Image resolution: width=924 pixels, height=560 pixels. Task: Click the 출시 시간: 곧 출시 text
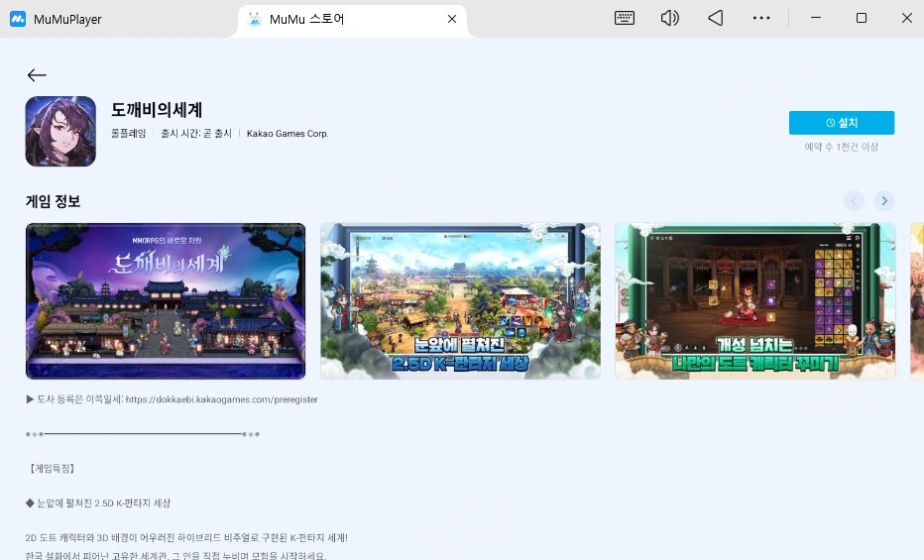pyautogui.click(x=196, y=134)
